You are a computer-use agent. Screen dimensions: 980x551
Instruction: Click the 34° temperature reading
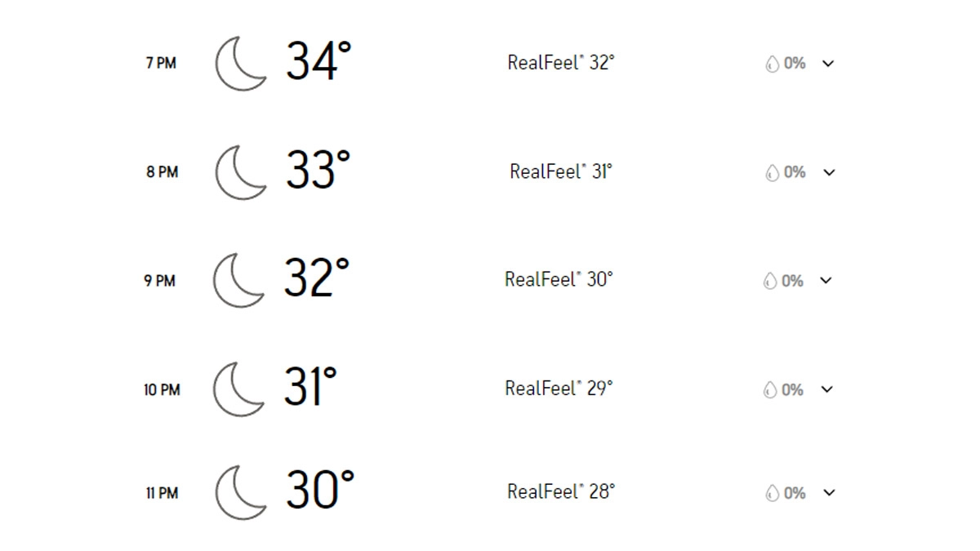click(318, 61)
